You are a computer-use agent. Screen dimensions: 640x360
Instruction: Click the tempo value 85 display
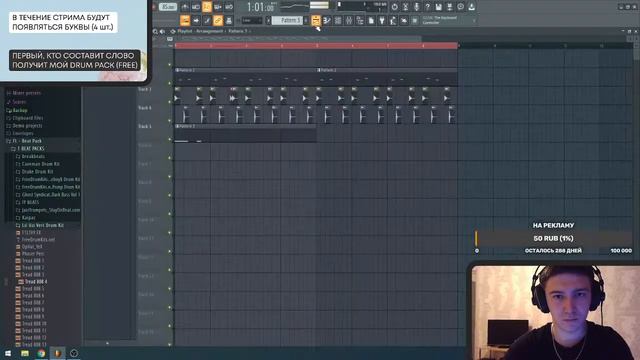point(168,7)
